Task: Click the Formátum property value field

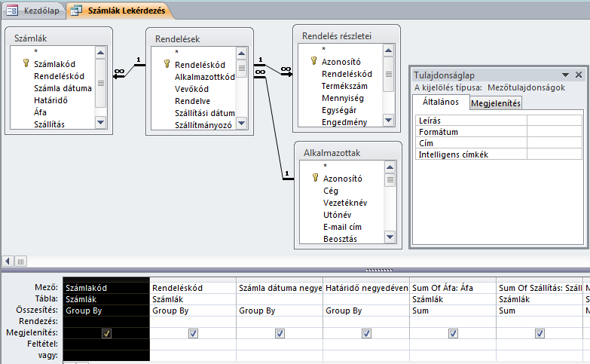Action: point(555,132)
